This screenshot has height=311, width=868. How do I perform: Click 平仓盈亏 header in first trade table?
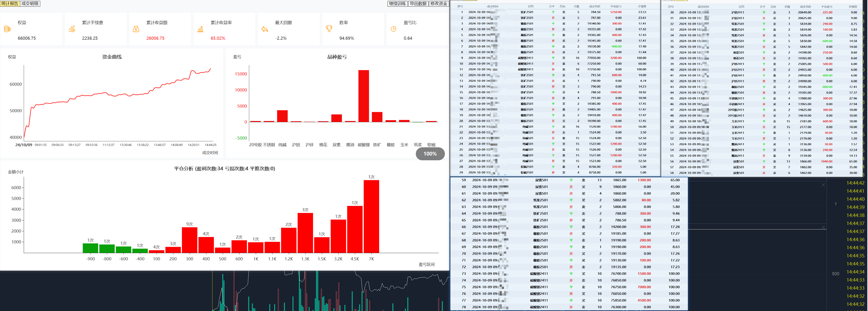pos(616,6)
